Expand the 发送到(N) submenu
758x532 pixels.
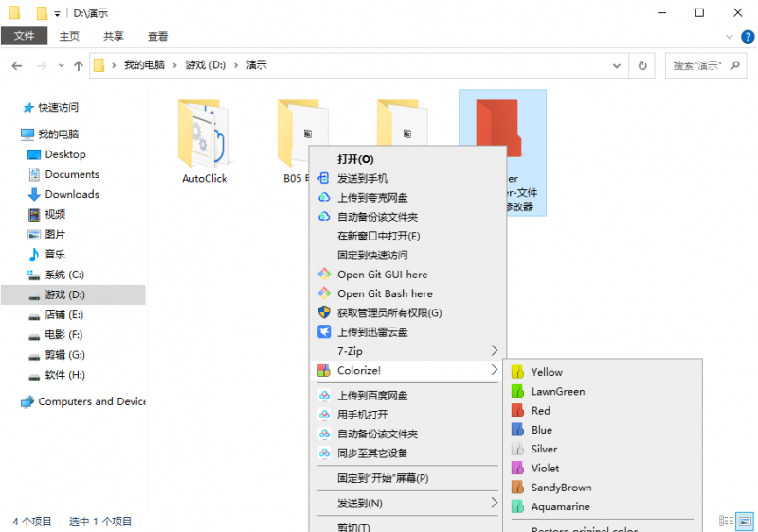(x=407, y=503)
